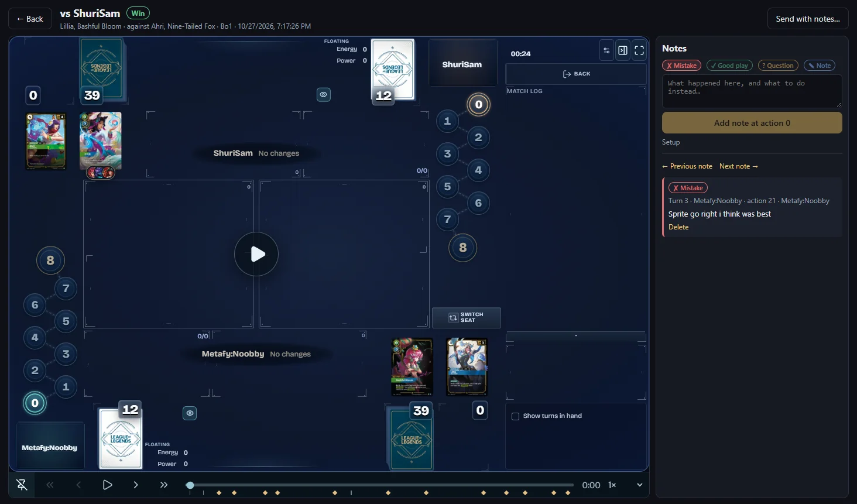Image resolution: width=857 pixels, height=504 pixels.
Task: Click the Switch Seat button
Action: click(x=466, y=317)
